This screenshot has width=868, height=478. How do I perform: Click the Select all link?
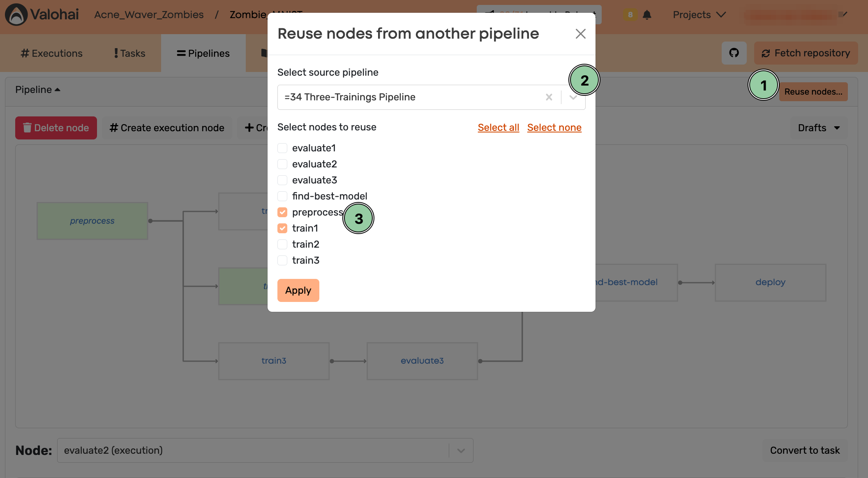pyautogui.click(x=498, y=128)
